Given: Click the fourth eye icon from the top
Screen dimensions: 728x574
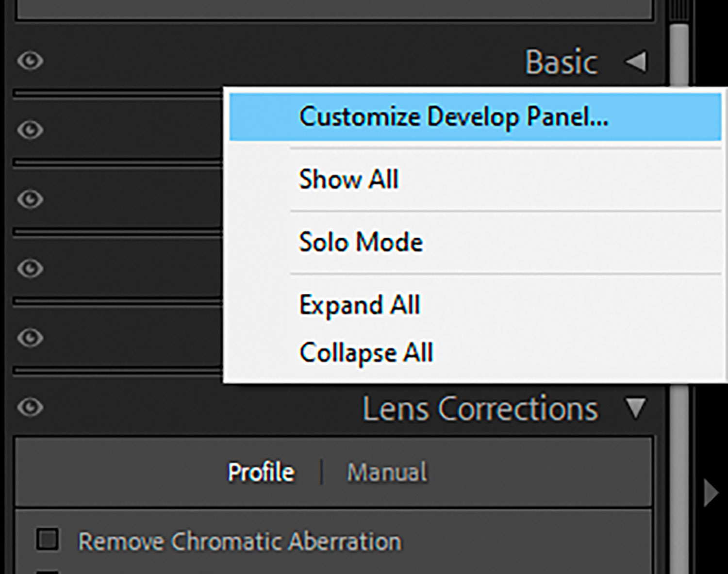Looking at the screenshot, I should tap(31, 268).
